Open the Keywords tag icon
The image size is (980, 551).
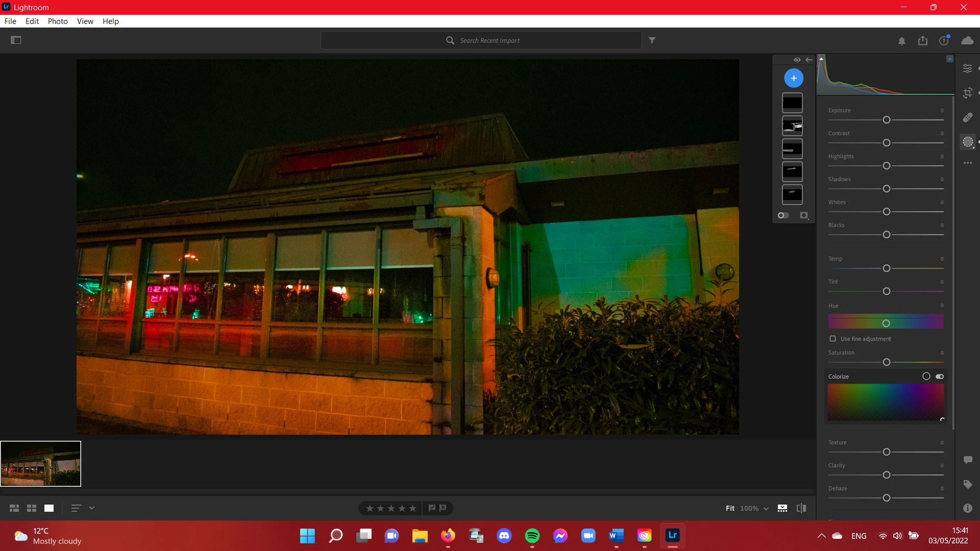click(967, 484)
